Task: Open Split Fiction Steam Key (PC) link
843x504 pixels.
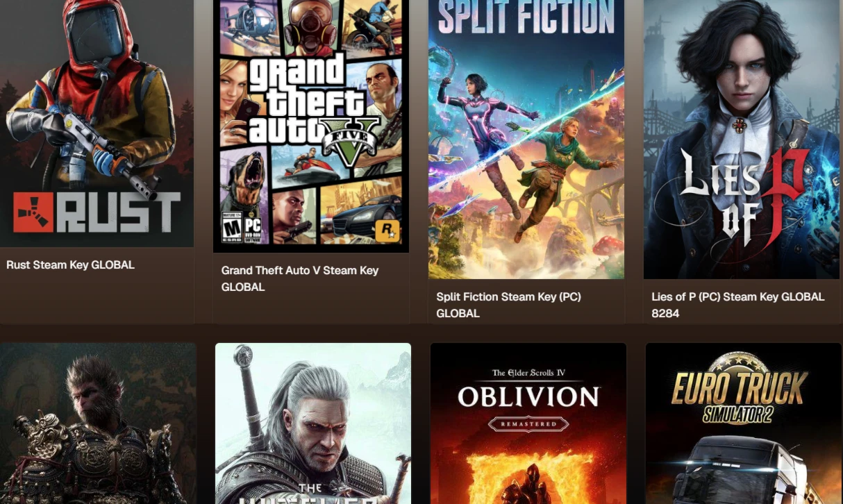Action: 508,305
